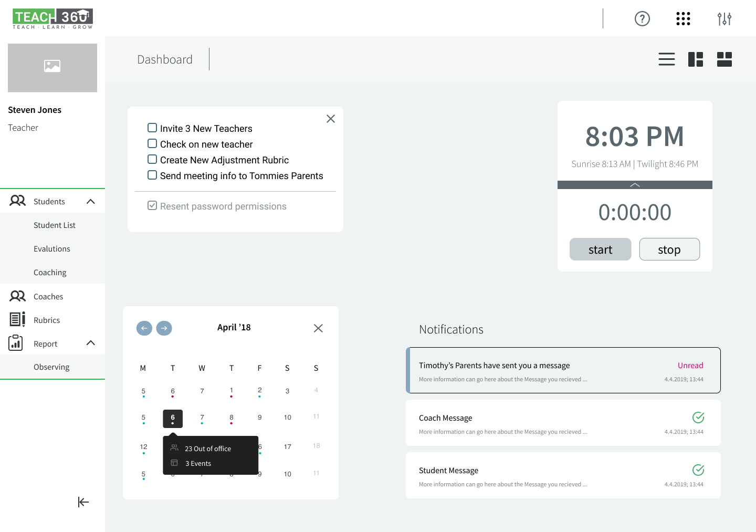Uncheck Resent password permissions box
This screenshot has height=532, width=756.
click(x=152, y=205)
